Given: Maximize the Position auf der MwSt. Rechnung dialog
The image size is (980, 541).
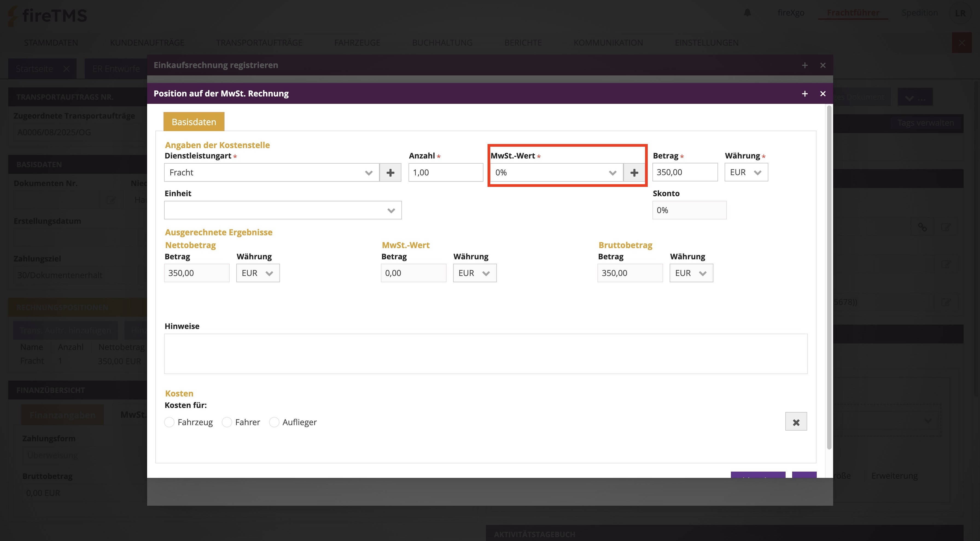Looking at the screenshot, I should [x=805, y=93].
